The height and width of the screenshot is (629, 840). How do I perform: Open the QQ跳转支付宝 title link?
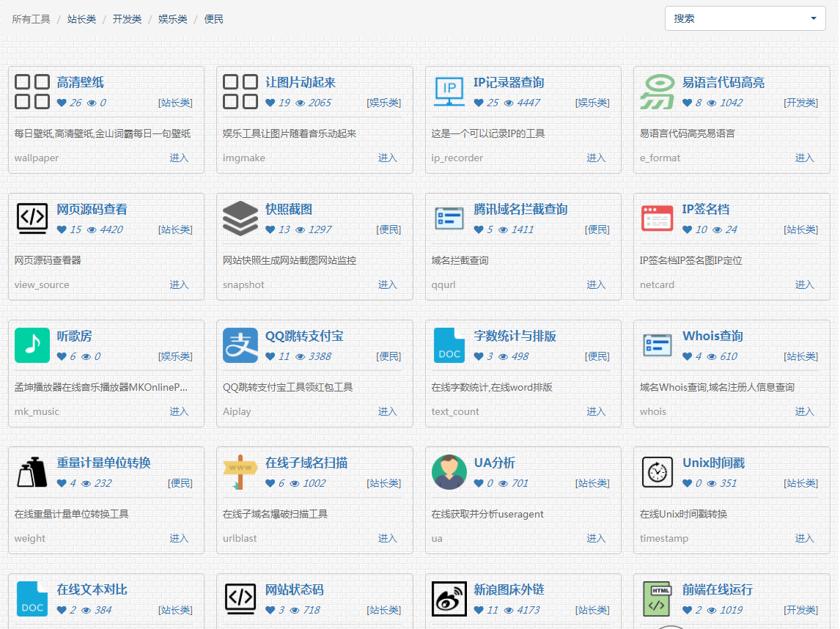pos(304,336)
